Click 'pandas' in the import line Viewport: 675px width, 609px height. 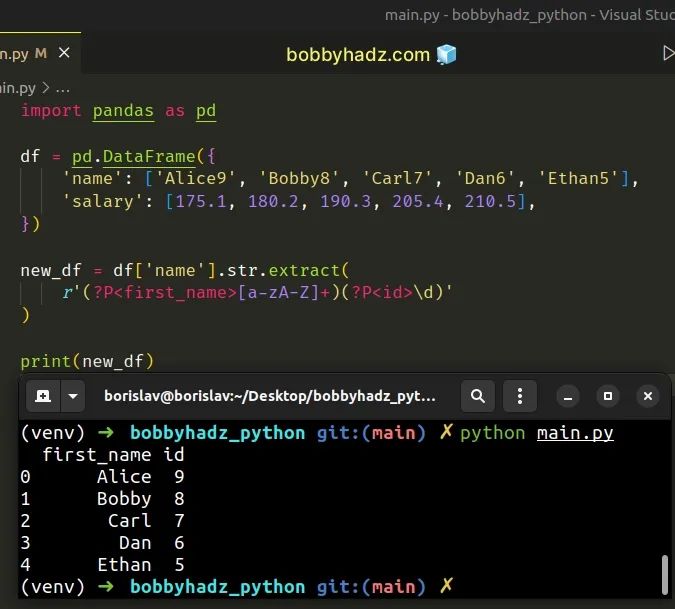coord(123,111)
